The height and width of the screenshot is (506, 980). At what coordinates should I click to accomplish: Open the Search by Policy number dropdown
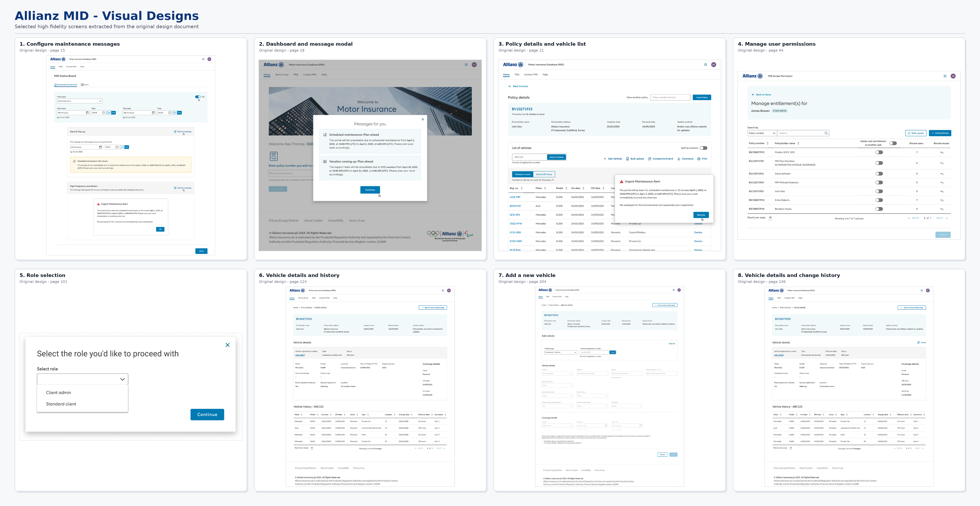(762, 133)
